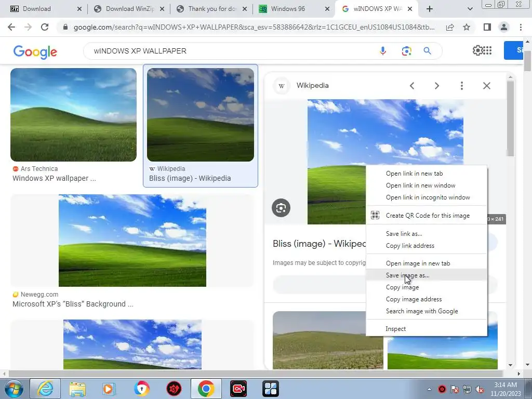Click the Chrome icon in taskbar

(206, 389)
